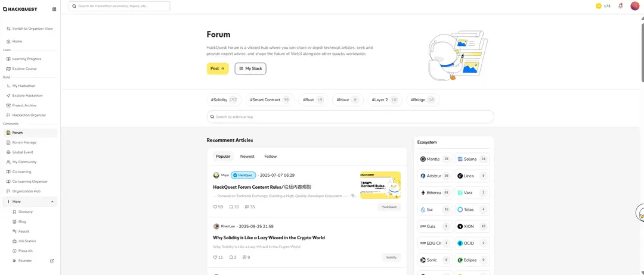Open the user profile avatar

tap(634, 6)
